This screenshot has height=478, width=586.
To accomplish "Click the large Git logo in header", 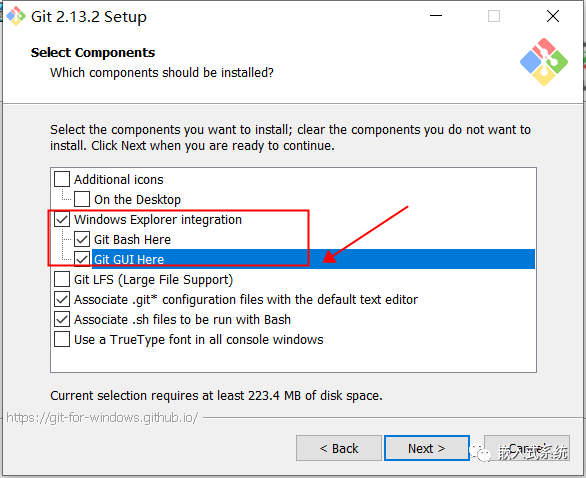I will [x=544, y=62].
